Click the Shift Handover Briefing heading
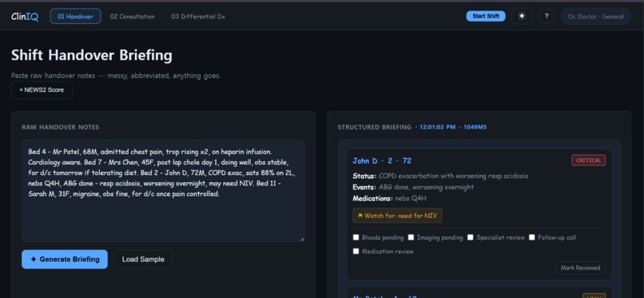Viewport: 644px width, 298px height. click(x=92, y=55)
